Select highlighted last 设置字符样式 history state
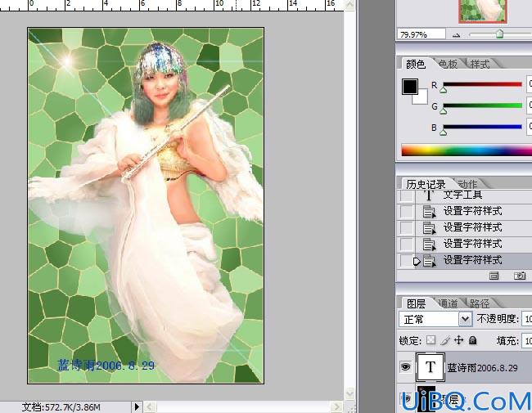 coord(474,260)
